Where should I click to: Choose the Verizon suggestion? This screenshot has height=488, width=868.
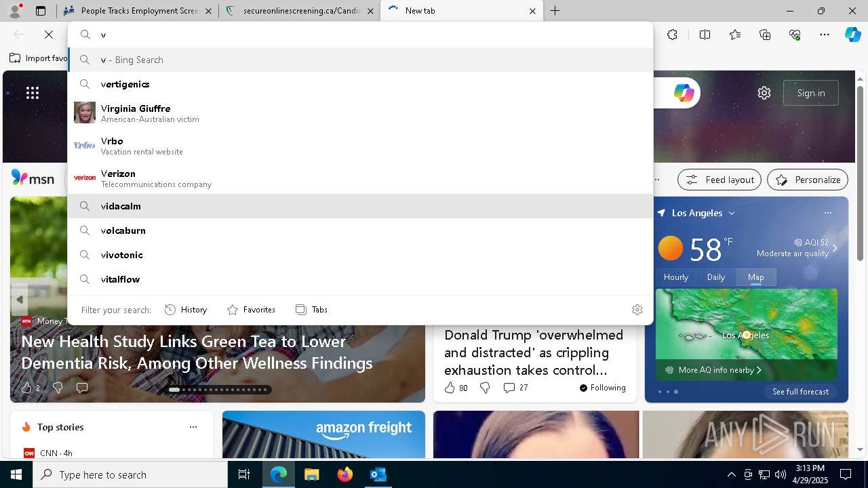coord(360,178)
